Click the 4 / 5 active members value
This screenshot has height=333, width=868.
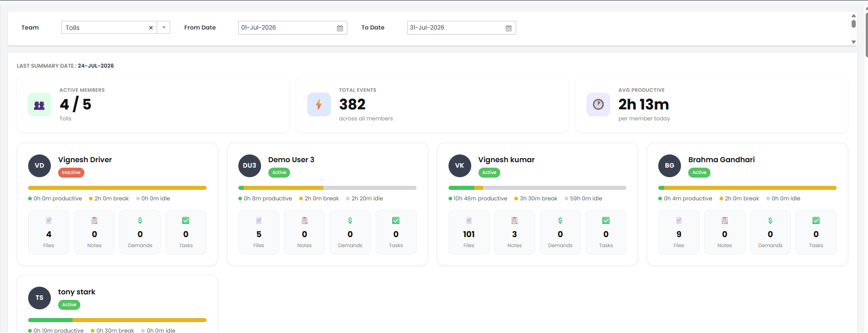pyautogui.click(x=75, y=104)
